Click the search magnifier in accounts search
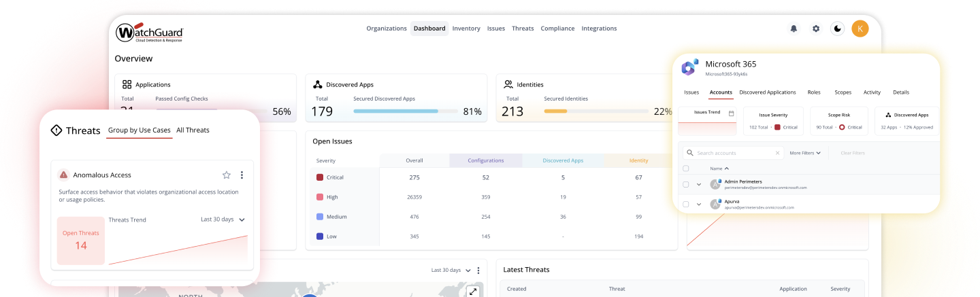This screenshot has height=297, width=980. pos(690,153)
